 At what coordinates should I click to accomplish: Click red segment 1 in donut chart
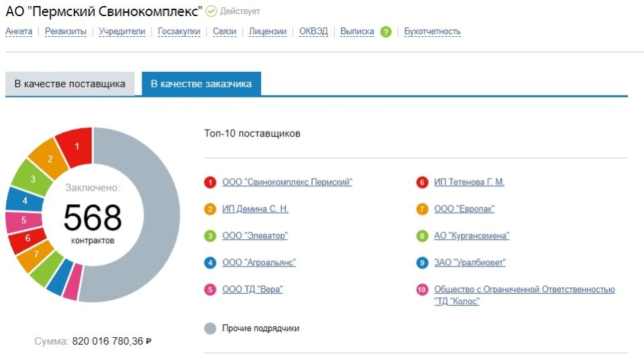click(x=76, y=146)
